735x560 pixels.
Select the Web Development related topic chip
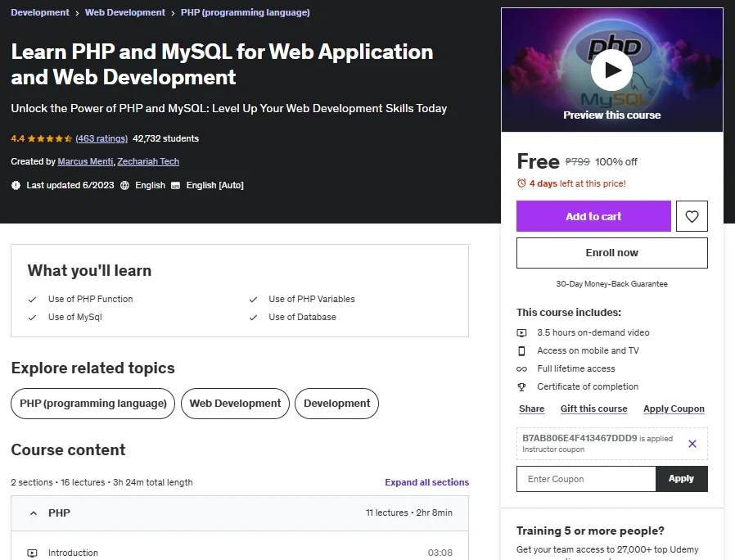[235, 404]
